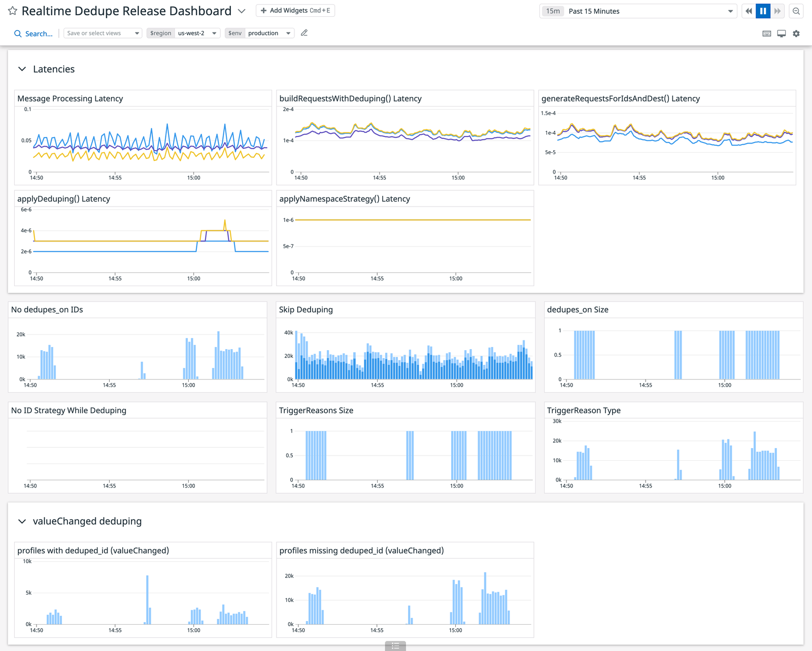Click the applyNamespaceStrategy() Latency title
Viewport: 812px width, 651px height.
(345, 199)
